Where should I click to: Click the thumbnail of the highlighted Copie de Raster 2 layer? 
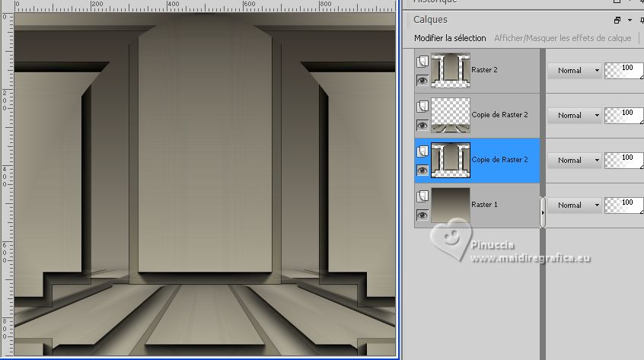click(x=451, y=160)
